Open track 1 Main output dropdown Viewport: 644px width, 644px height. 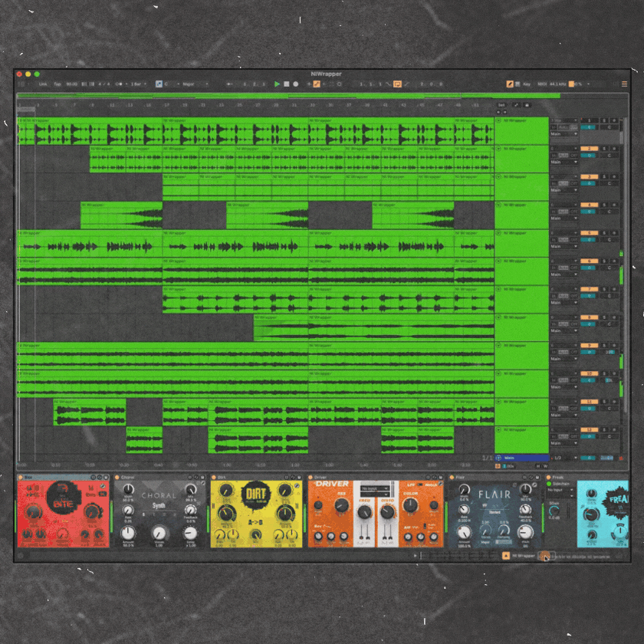(x=564, y=134)
